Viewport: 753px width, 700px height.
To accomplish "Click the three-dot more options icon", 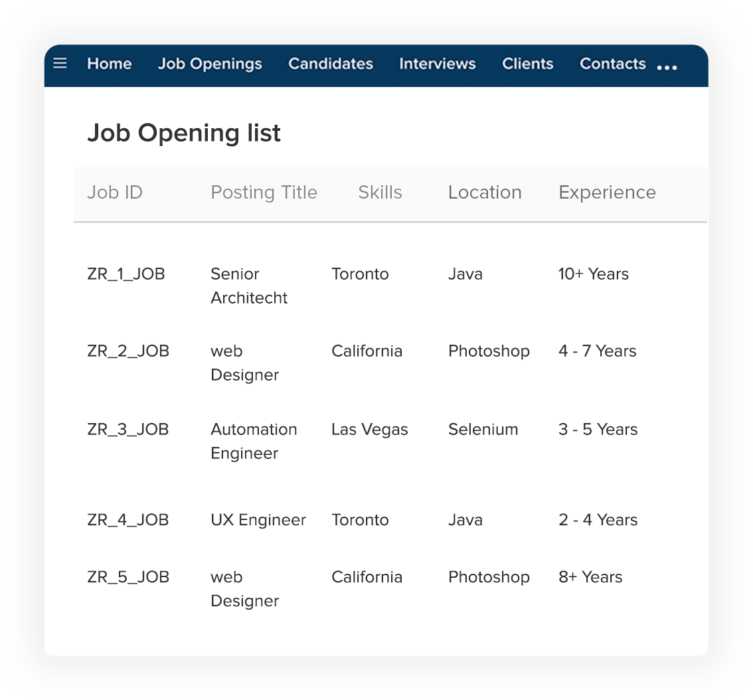I will 667,68.
